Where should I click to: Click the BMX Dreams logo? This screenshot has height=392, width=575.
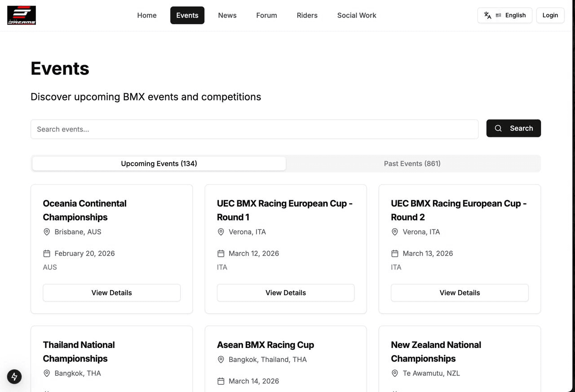click(22, 15)
